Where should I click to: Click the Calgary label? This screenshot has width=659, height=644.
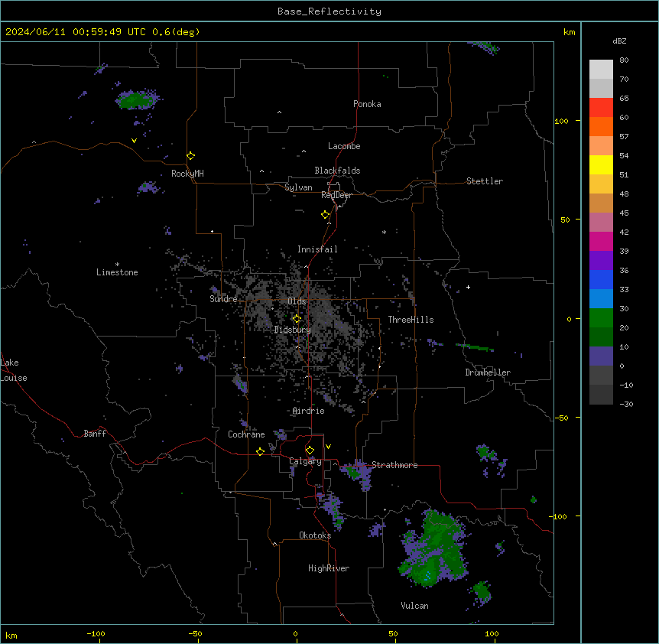[305, 461]
